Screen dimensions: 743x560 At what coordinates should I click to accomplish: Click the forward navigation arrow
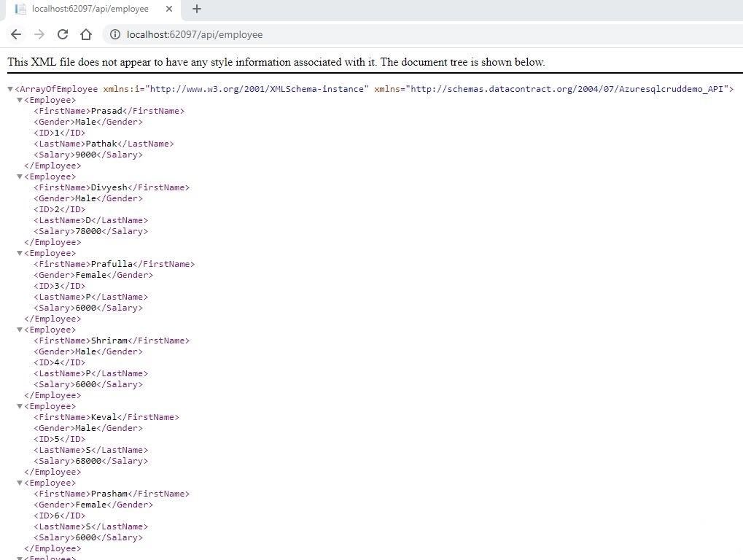pyautogui.click(x=39, y=34)
